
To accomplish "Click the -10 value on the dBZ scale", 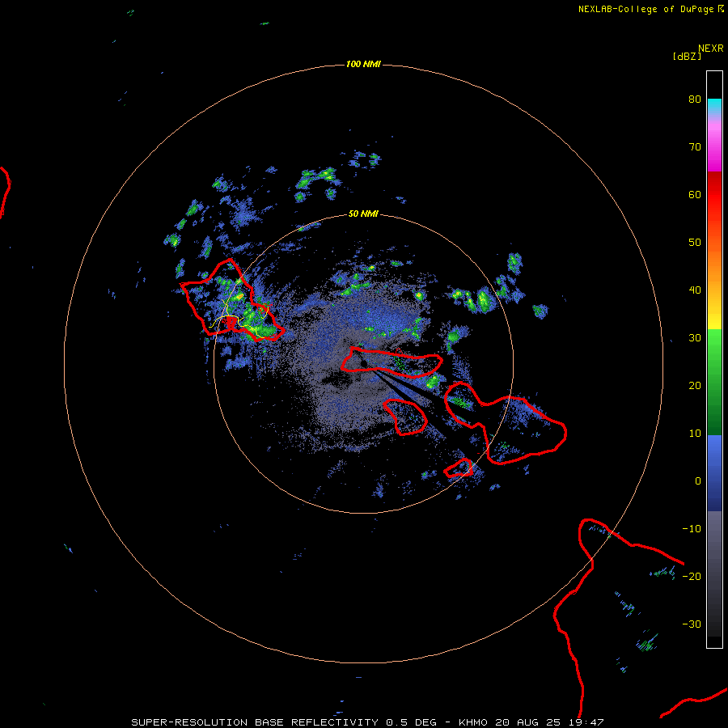I will tap(692, 529).
